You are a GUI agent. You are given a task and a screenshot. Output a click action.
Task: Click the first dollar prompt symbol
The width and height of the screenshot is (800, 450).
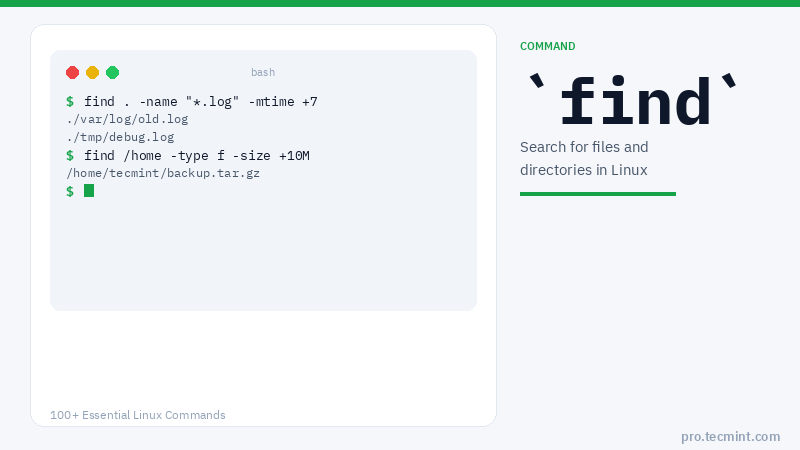[70, 102]
